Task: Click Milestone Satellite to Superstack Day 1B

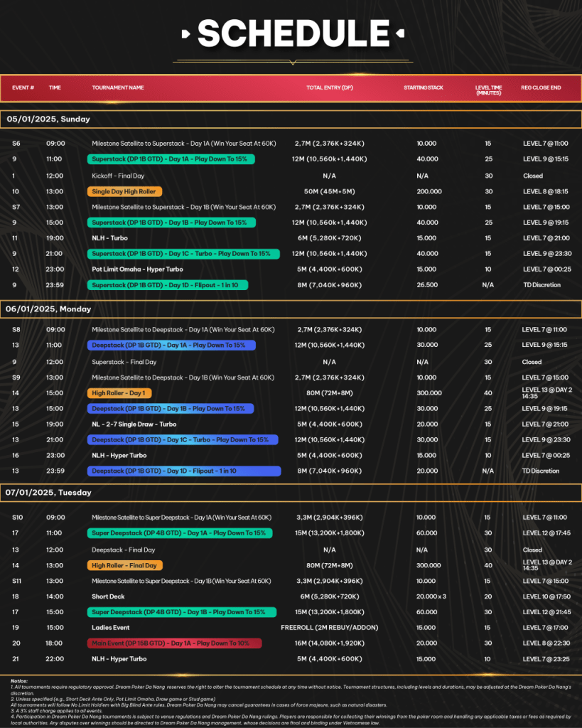Action: (184, 207)
